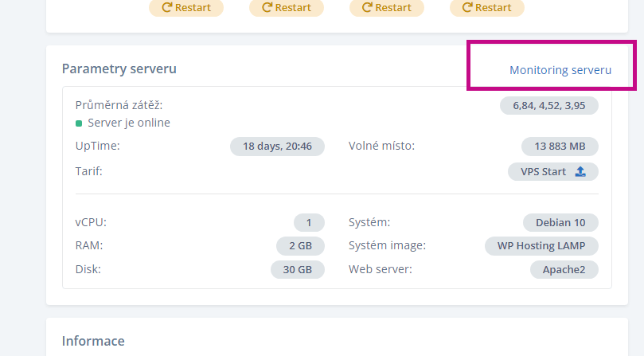This screenshot has width=644, height=356.
Task: Click the 30 GB disk badge
Action: click(x=298, y=269)
